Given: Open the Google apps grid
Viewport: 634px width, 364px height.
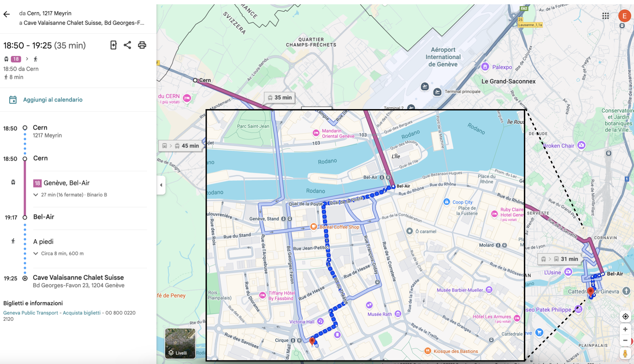Looking at the screenshot, I should tap(605, 16).
